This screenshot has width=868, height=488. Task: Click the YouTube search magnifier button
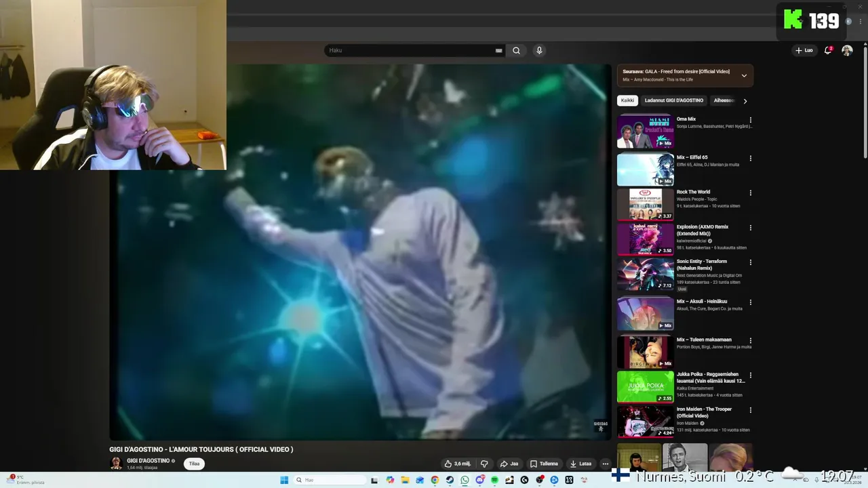point(516,50)
